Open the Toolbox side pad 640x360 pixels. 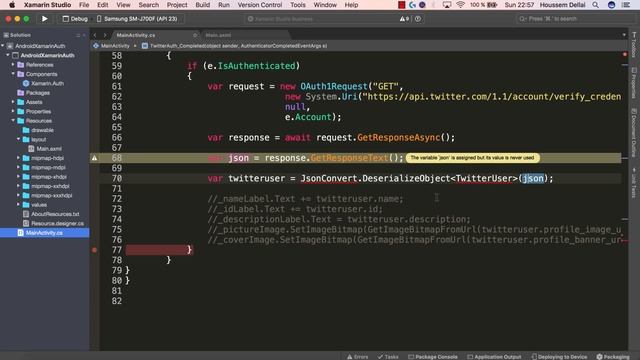click(x=634, y=45)
